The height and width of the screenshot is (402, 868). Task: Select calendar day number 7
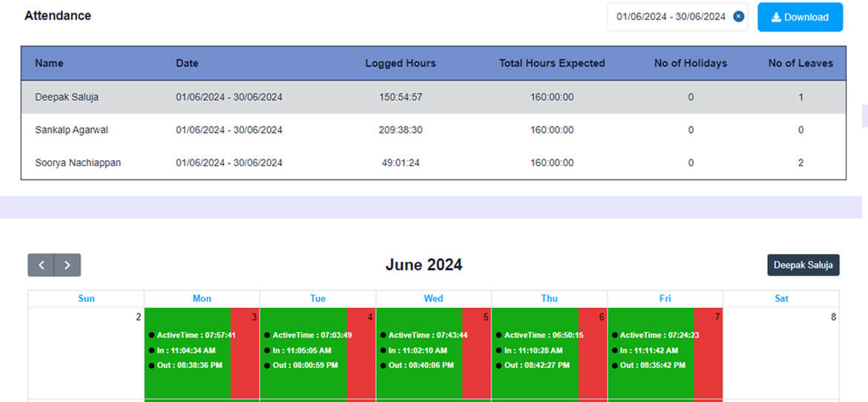point(717,317)
